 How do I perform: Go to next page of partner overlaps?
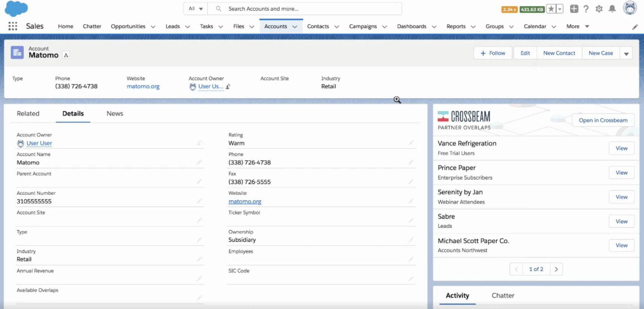[556, 269]
